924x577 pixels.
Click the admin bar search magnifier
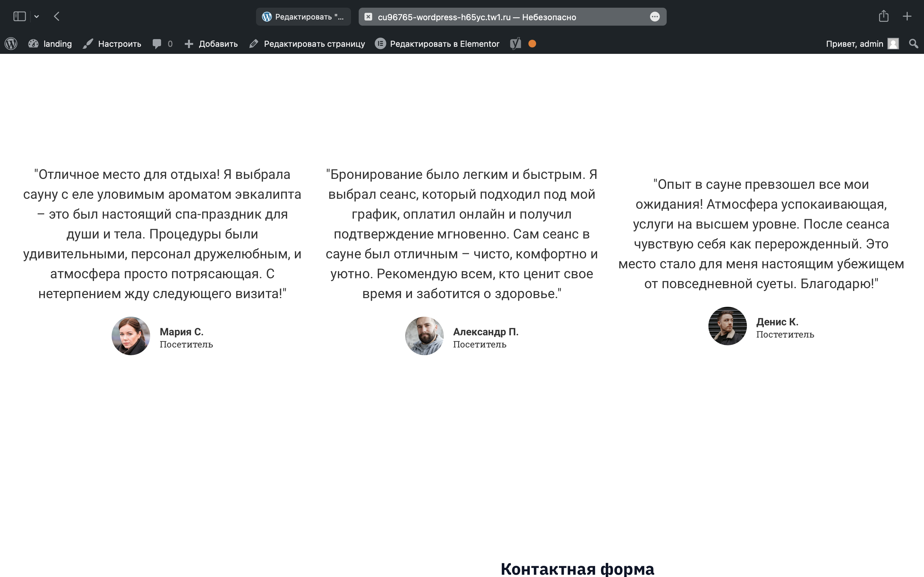pos(914,44)
